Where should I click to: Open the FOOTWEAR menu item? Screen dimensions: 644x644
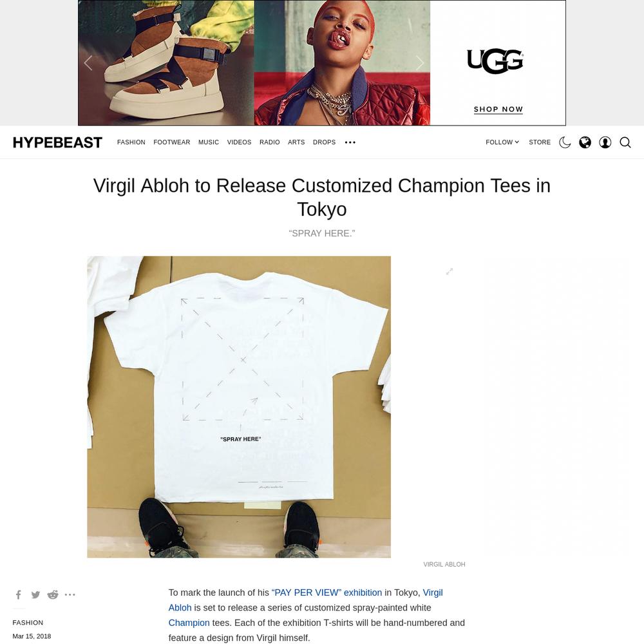(172, 142)
